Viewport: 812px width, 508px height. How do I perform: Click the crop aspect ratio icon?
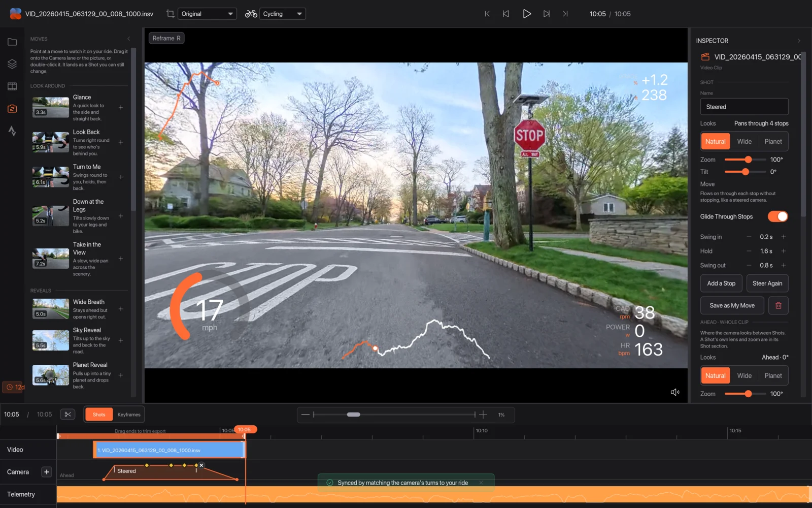pyautogui.click(x=171, y=14)
